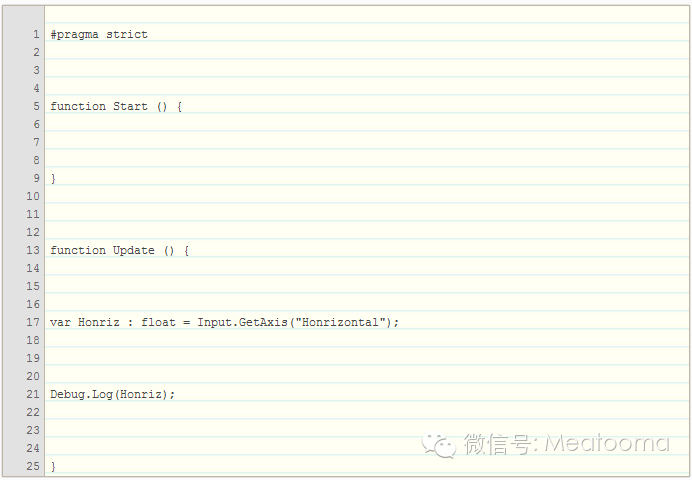The image size is (692, 480).
Task: Click line number 25 in gutter
Action: tap(32, 466)
